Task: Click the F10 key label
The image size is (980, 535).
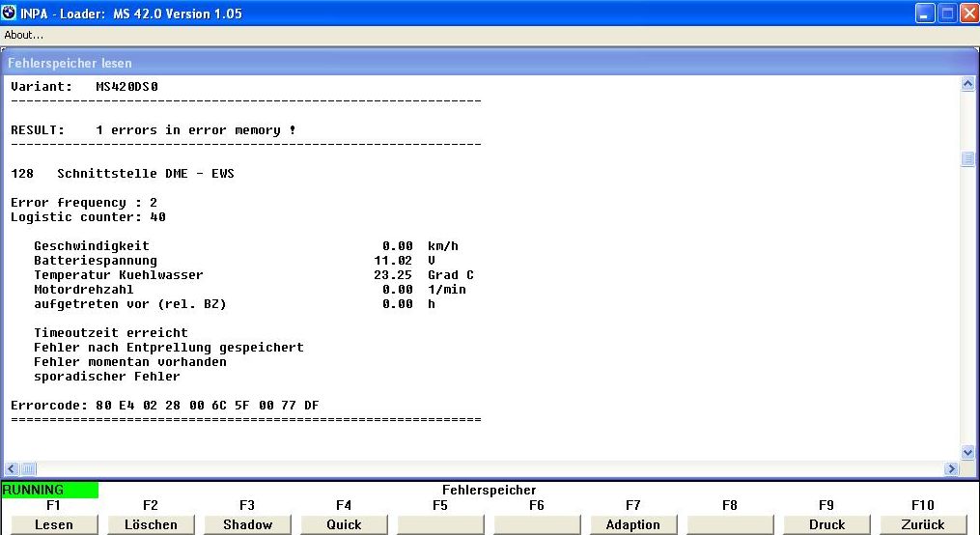Action: [923, 505]
